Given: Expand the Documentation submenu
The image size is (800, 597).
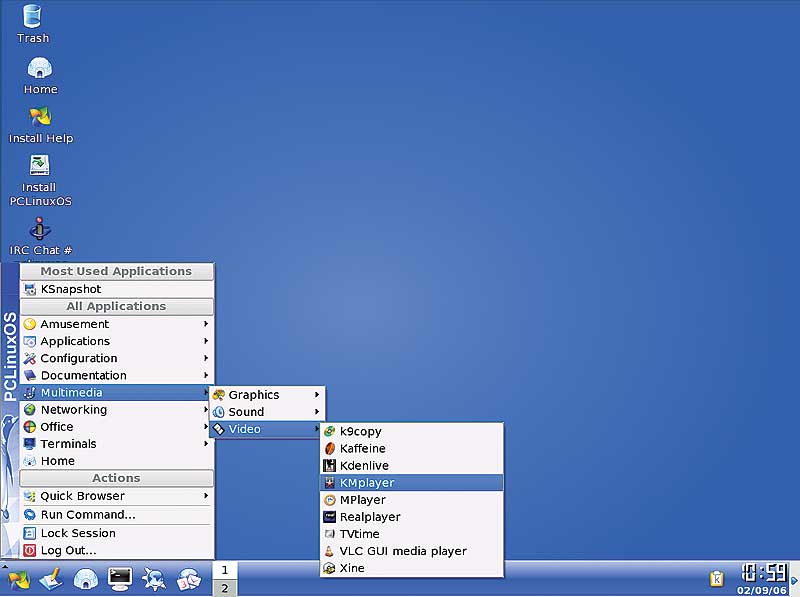Looking at the screenshot, I should click(x=117, y=376).
